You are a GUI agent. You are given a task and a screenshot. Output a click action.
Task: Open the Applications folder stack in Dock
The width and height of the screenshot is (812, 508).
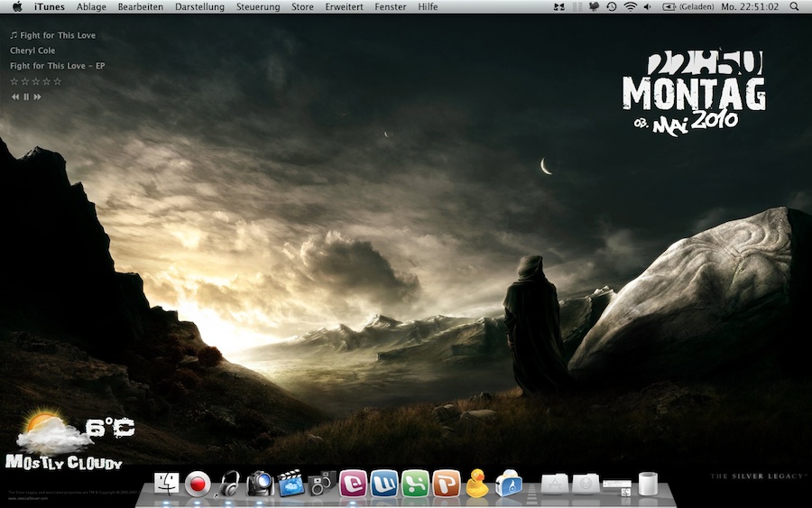555,485
